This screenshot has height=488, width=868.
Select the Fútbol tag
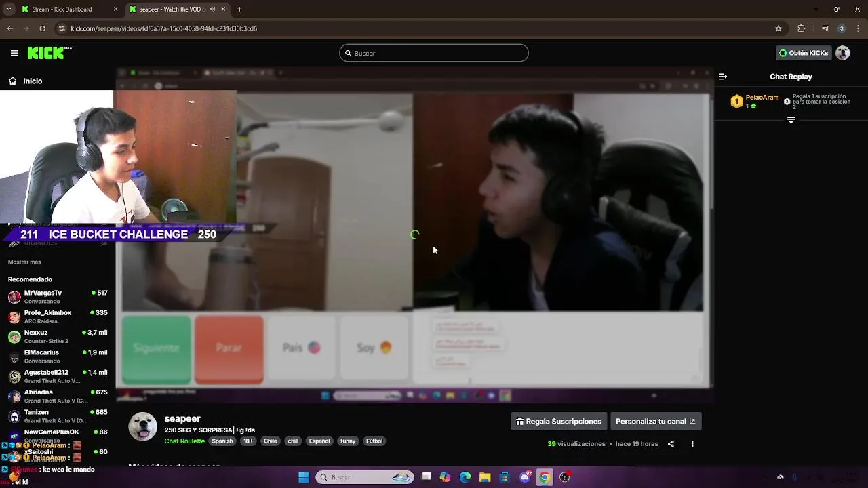374,441
